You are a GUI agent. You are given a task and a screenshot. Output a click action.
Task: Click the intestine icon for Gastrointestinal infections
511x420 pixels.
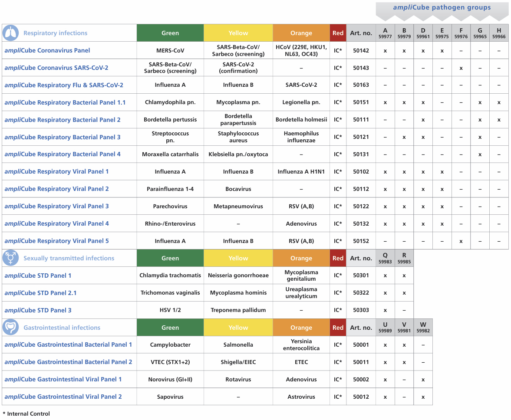tap(10, 327)
